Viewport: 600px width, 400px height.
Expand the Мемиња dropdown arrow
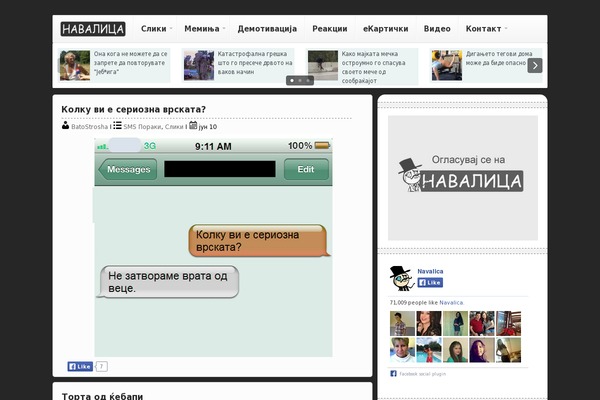pos(224,28)
